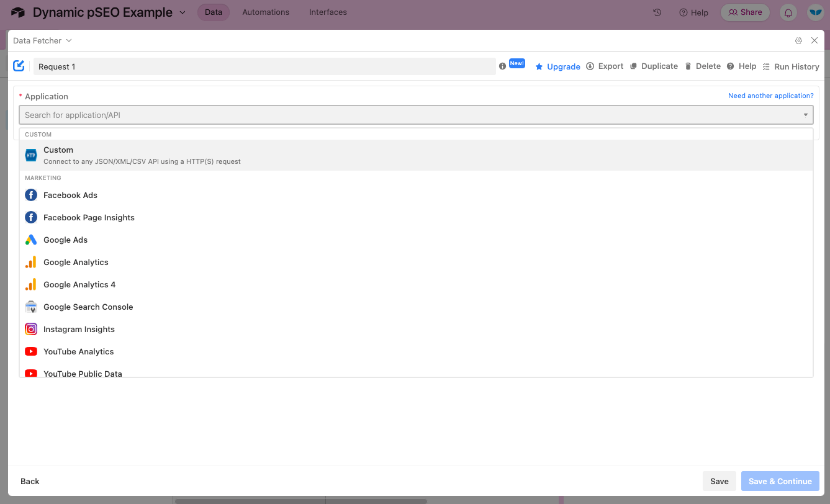
Task: Click the Save & Continue button
Action: [x=780, y=481]
